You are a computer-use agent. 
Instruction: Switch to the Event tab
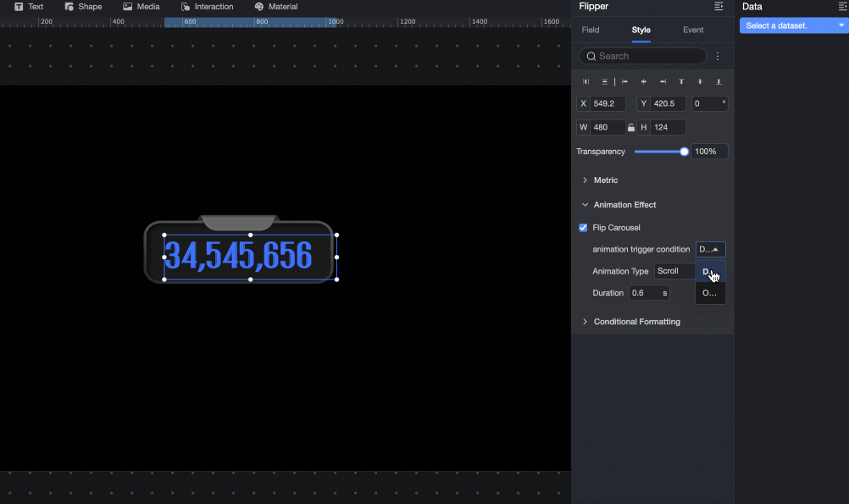click(693, 30)
